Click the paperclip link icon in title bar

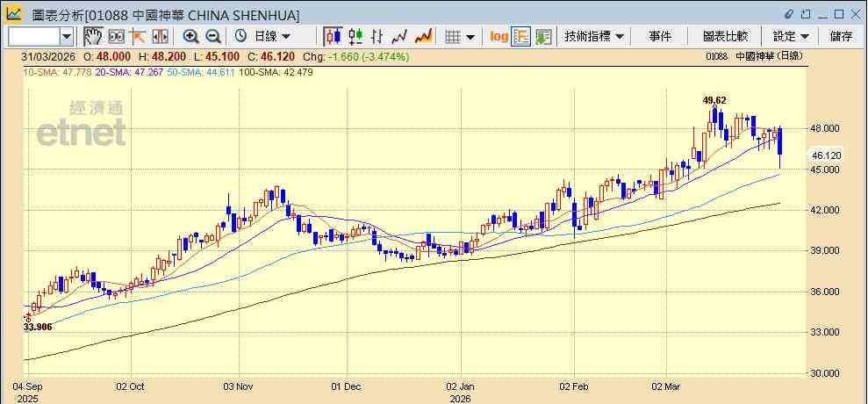coord(789,14)
